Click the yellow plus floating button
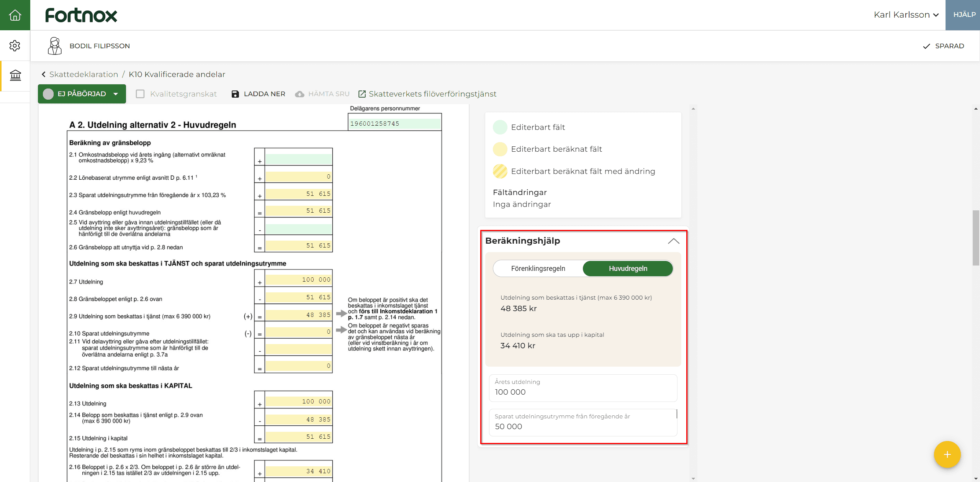The image size is (980, 482). [x=947, y=454]
